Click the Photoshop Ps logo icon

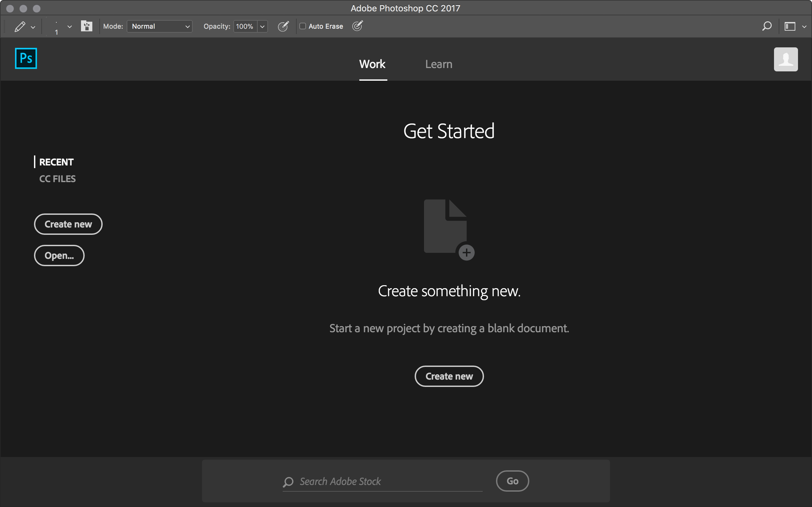pyautogui.click(x=26, y=58)
